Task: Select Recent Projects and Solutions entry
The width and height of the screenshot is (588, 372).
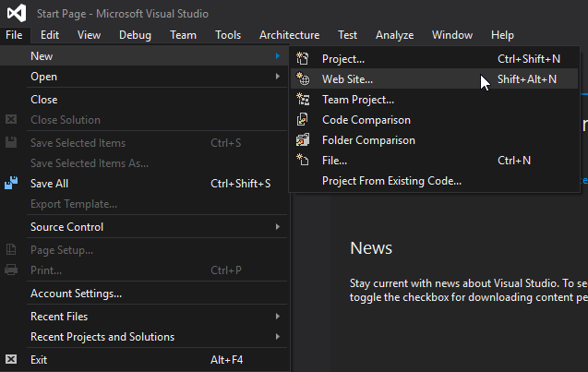Action: coord(144,336)
